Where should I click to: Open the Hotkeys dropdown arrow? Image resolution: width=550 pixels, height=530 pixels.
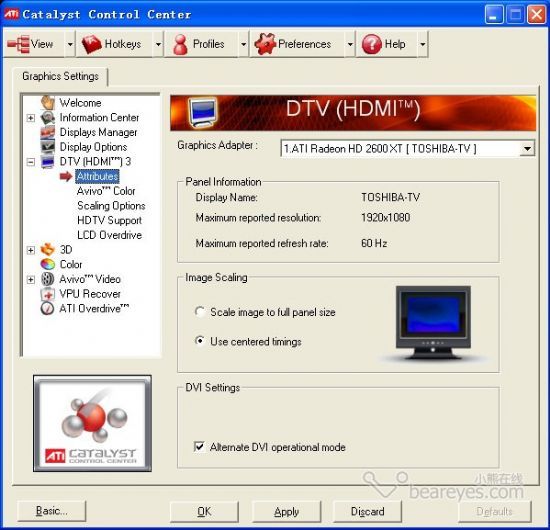158,44
